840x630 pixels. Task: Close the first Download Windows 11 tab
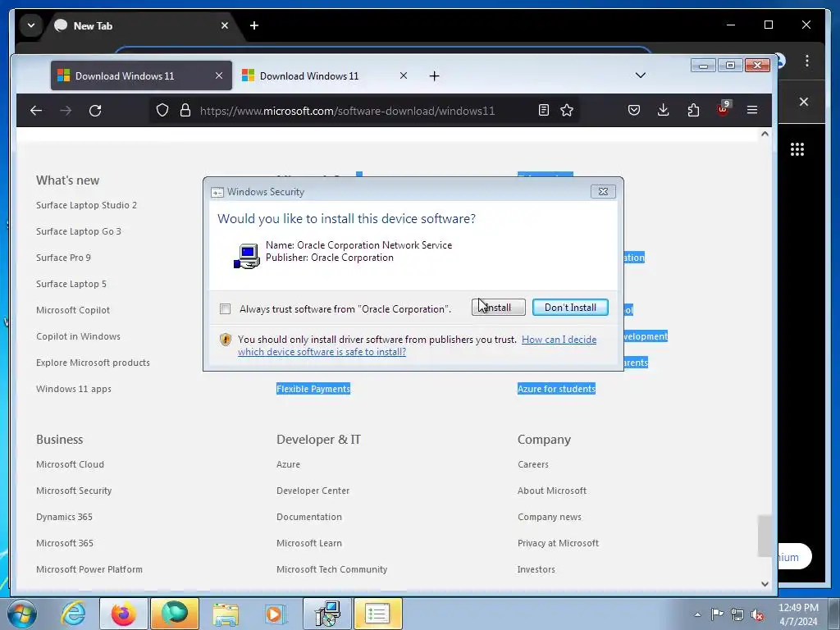pyautogui.click(x=218, y=76)
